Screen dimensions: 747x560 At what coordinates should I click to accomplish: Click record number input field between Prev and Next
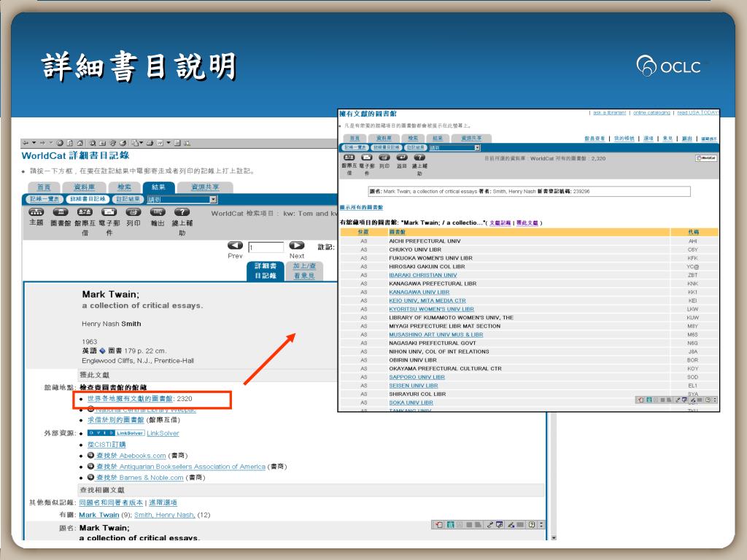266,247
